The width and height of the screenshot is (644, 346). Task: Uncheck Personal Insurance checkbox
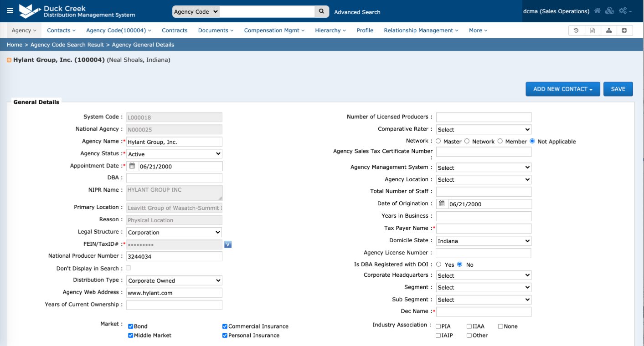point(225,336)
